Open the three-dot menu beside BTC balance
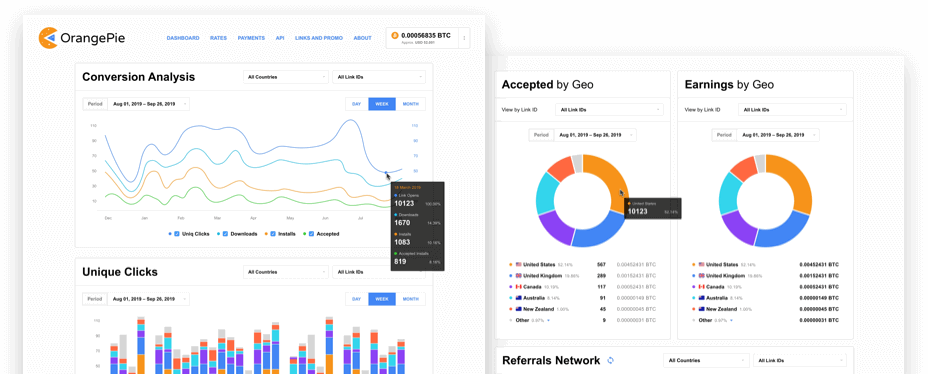Screen dimensions: 928x374 (464, 38)
